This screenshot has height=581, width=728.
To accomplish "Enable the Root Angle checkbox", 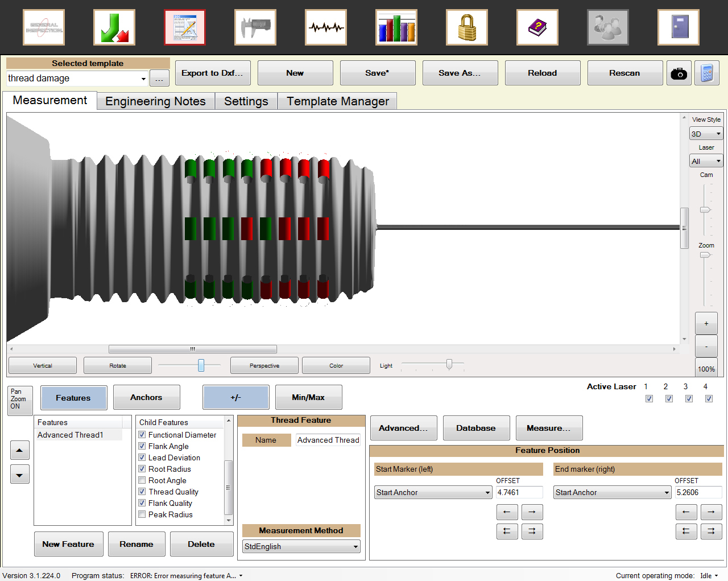I will (x=142, y=480).
